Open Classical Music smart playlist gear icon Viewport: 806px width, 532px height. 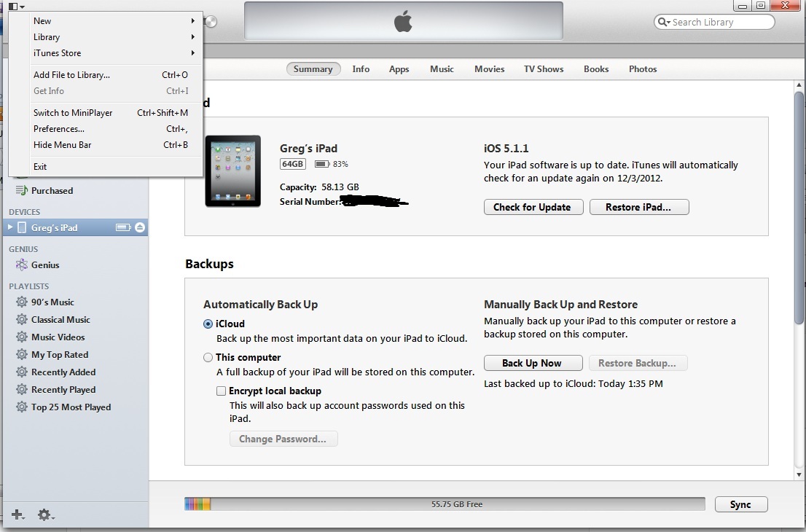(x=22, y=319)
